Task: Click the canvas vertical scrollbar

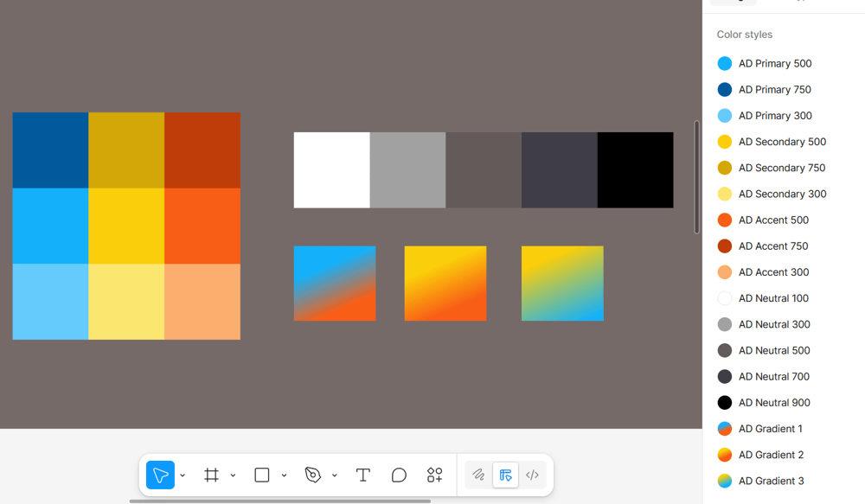Action: click(696, 177)
